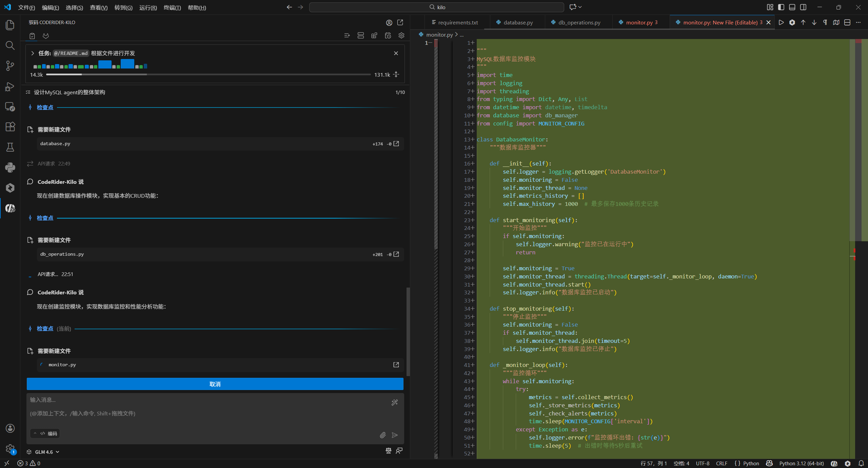Image resolution: width=868 pixels, height=468 pixels.
Task: Open the 编码 mode selector dropdown
Action: [x=45, y=433]
